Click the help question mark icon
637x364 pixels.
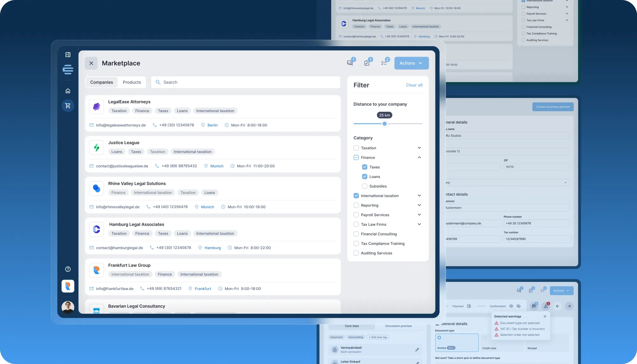point(68,269)
